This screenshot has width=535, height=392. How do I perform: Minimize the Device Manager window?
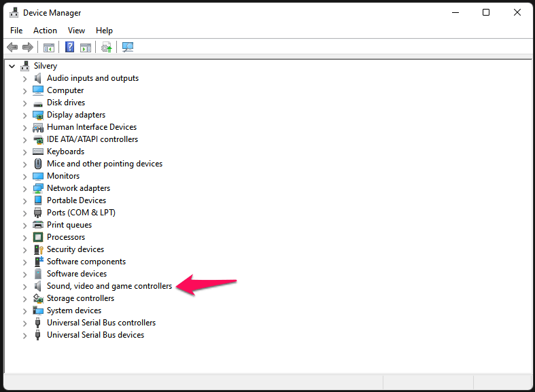point(455,13)
